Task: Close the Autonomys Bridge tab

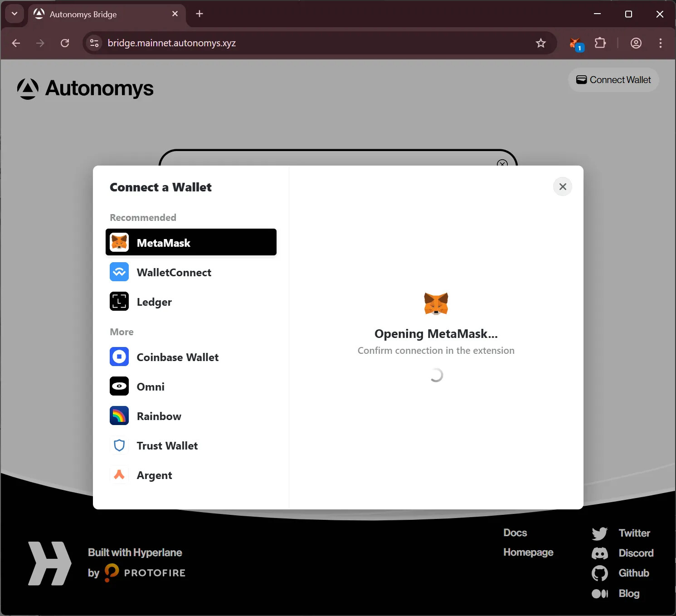Action: tap(175, 14)
